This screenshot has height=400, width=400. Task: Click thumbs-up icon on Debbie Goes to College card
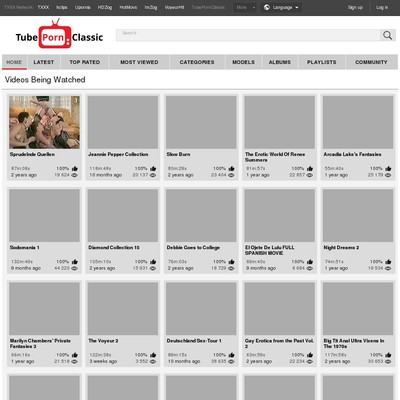pos(231,262)
